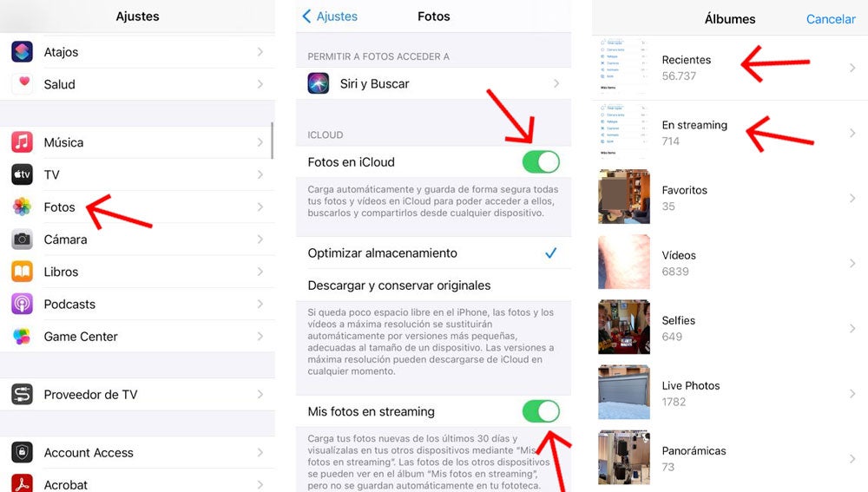Open Recientes album thumbnail
This screenshot has height=492, width=868.
624,67
